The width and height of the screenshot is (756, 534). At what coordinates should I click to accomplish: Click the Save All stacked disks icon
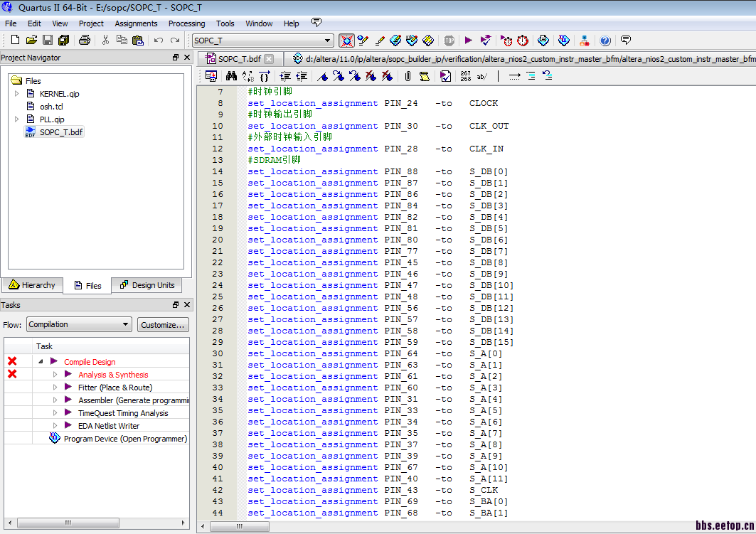[63, 41]
